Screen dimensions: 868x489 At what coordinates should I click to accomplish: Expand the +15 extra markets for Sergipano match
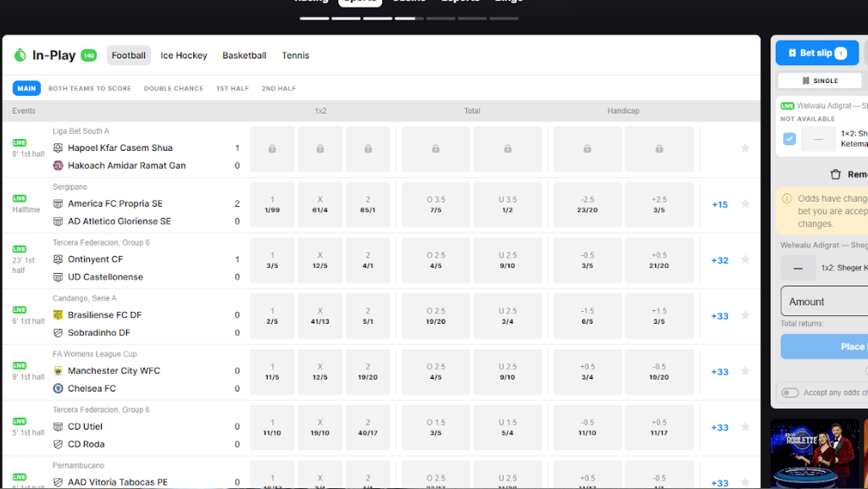[x=719, y=204]
